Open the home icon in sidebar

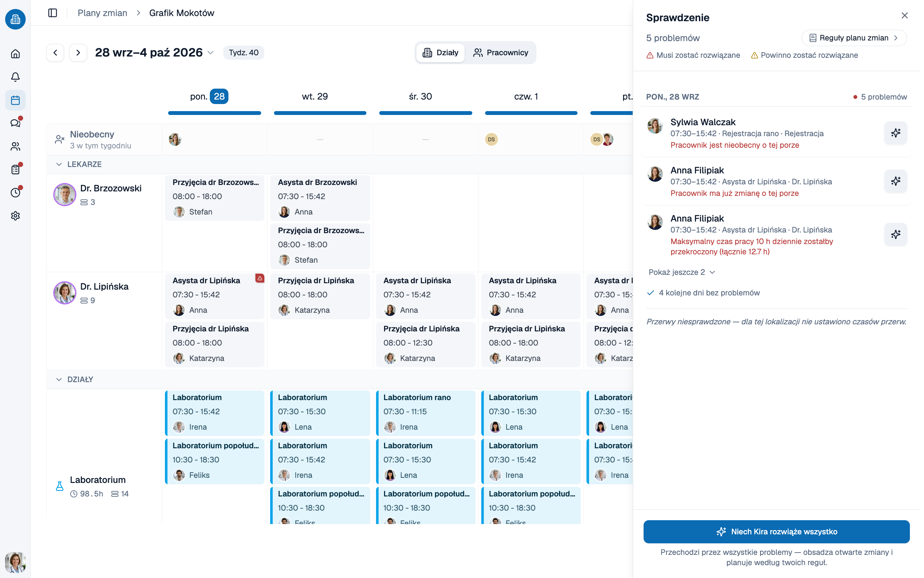15,54
